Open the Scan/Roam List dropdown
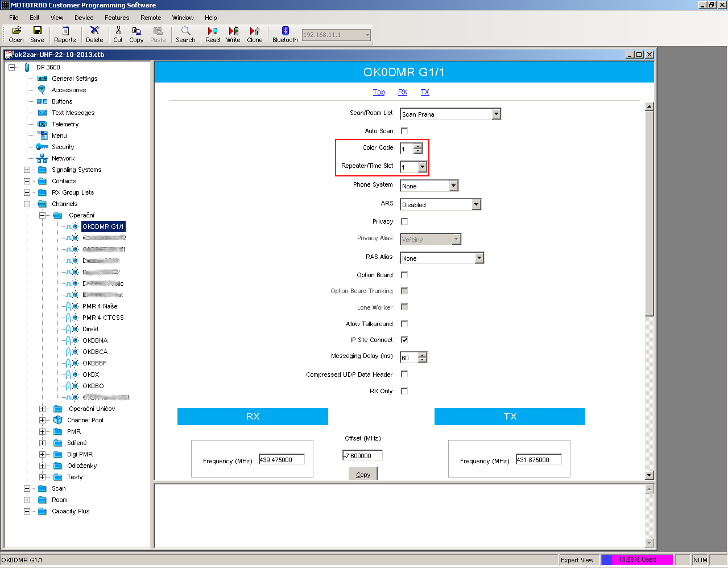The image size is (728, 568). pyautogui.click(x=496, y=114)
